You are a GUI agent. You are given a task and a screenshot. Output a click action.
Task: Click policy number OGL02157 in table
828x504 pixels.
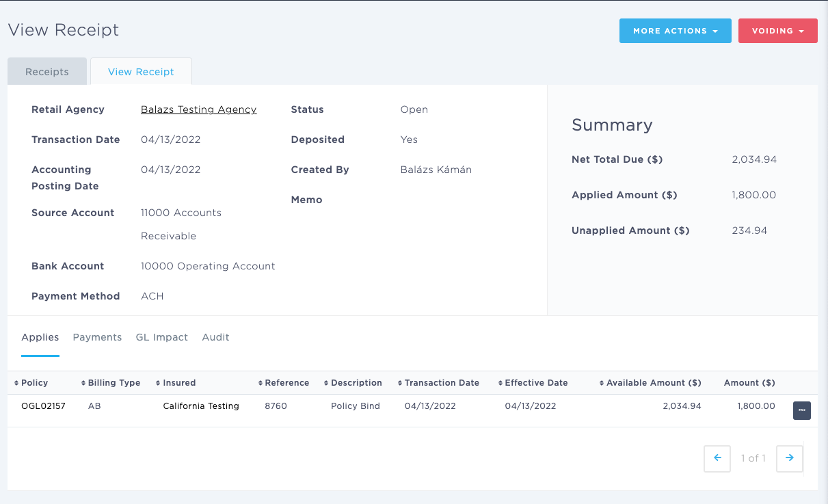coord(43,406)
